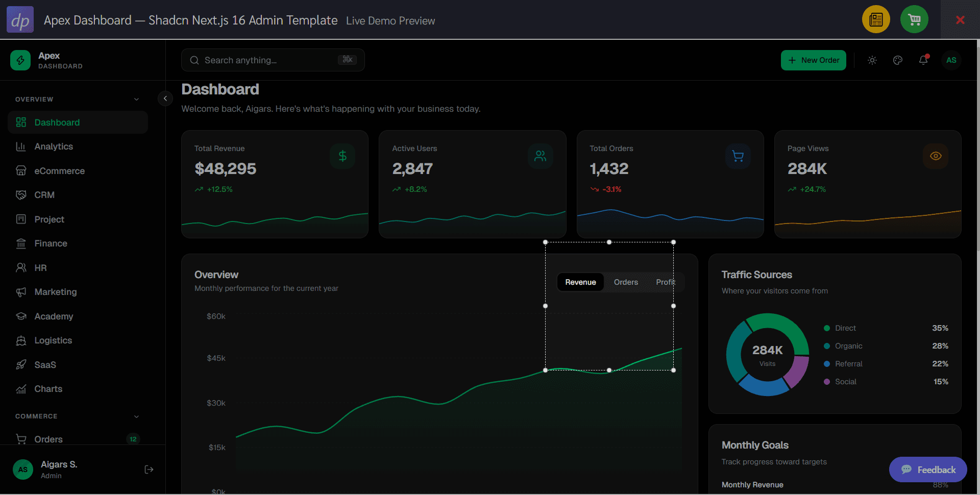The height and width of the screenshot is (495, 980).
Task: Click the Search anything field
Action: point(273,60)
